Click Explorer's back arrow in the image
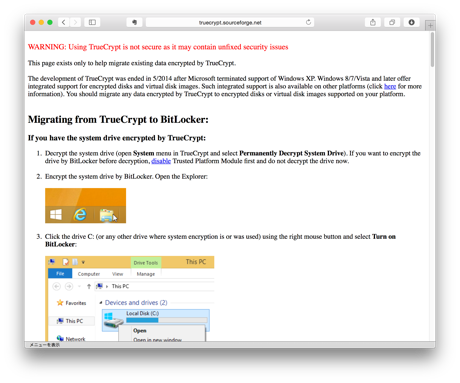 tap(57, 286)
